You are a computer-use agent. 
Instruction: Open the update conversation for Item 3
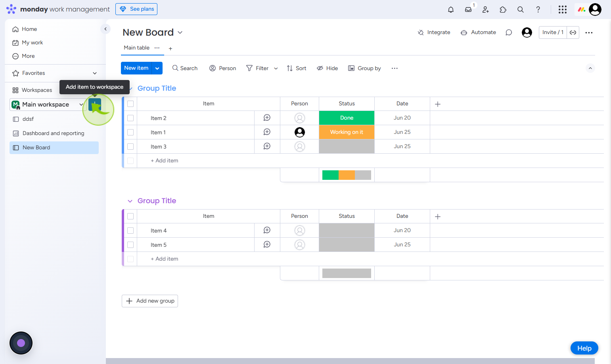tap(267, 146)
